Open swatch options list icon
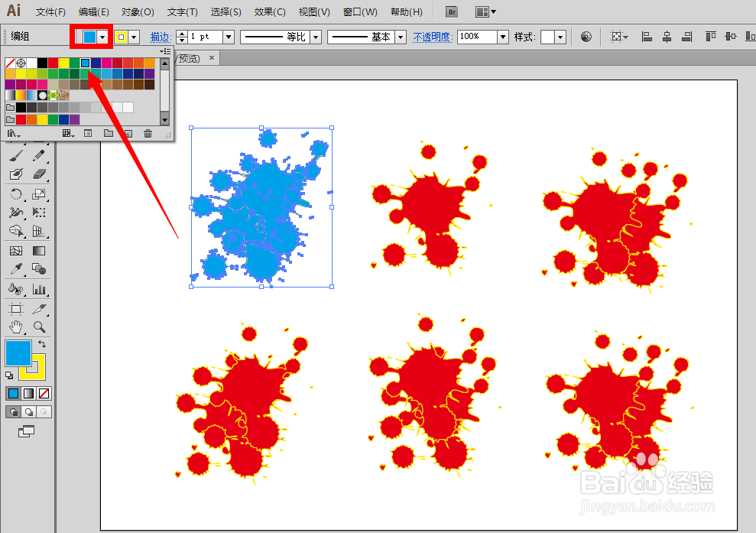 pyautogui.click(x=88, y=134)
